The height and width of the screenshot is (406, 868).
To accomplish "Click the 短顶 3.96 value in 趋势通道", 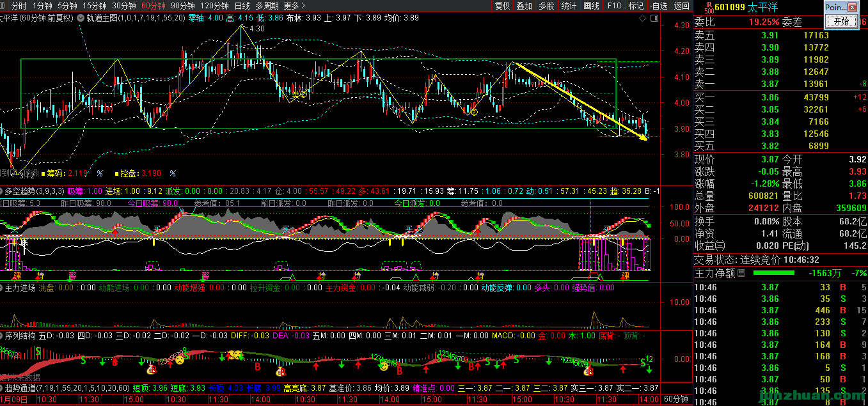I will click(160, 388).
